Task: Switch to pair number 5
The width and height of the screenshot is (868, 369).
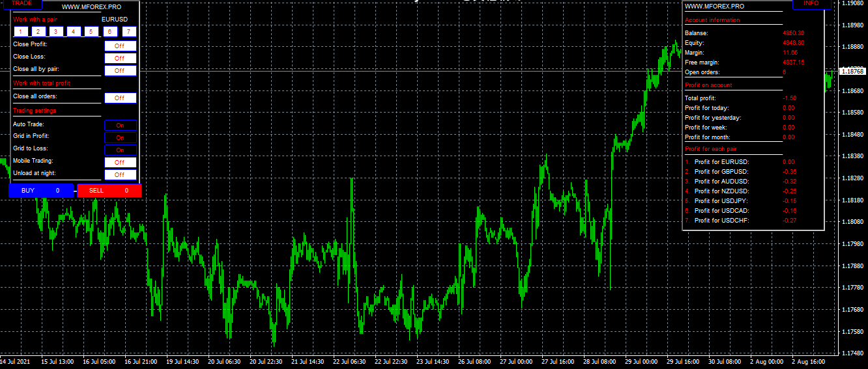Action: tap(91, 32)
